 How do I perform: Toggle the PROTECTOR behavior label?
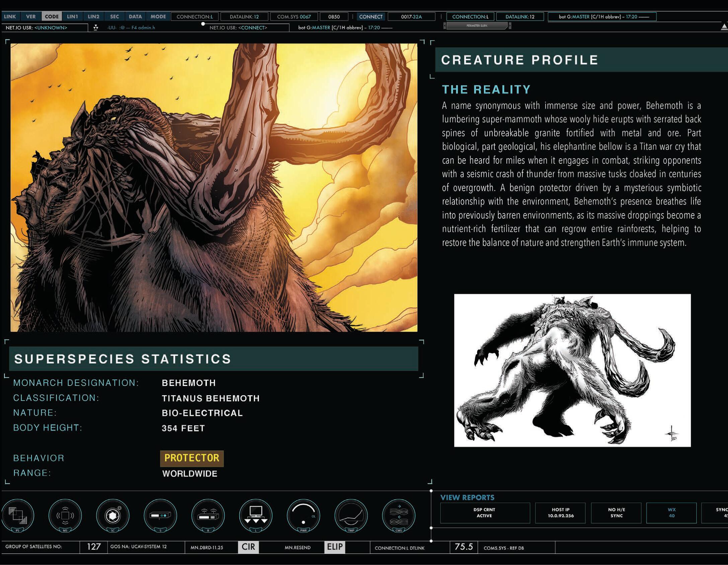(x=192, y=458)
